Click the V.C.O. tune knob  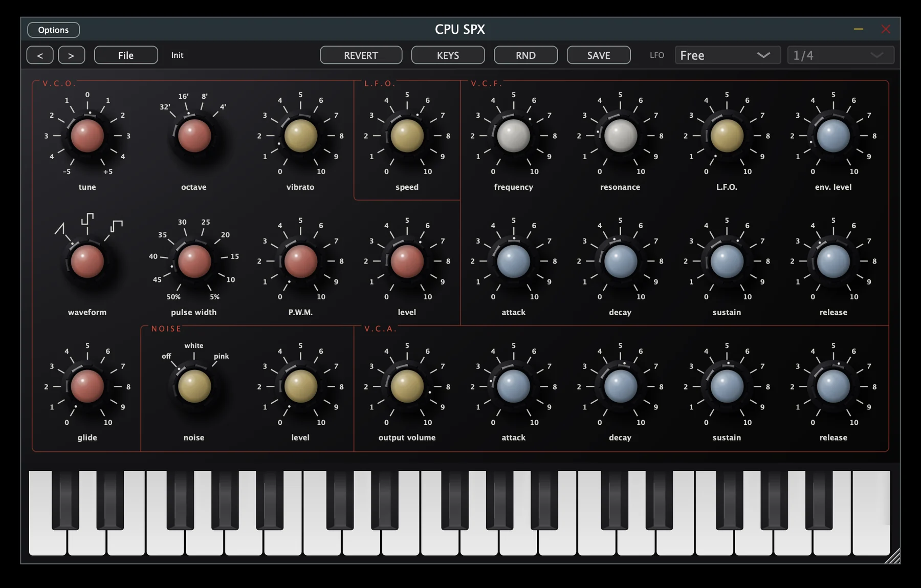coord(87,136)
